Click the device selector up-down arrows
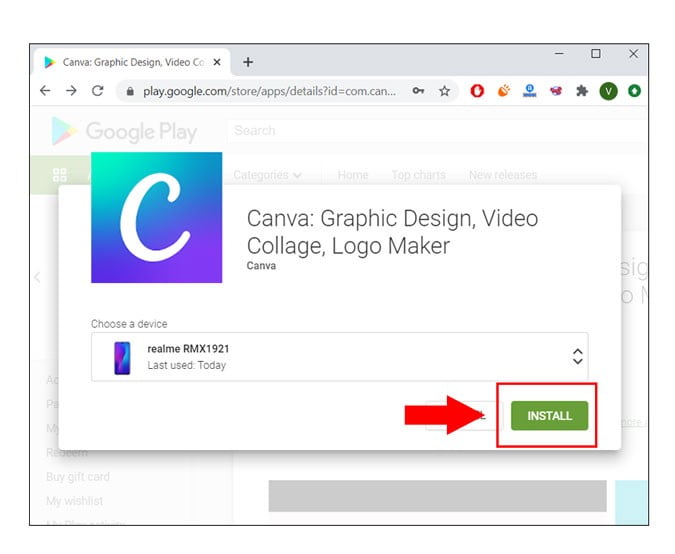This screenshot has height=554, width=675. [x=577, y=356]
